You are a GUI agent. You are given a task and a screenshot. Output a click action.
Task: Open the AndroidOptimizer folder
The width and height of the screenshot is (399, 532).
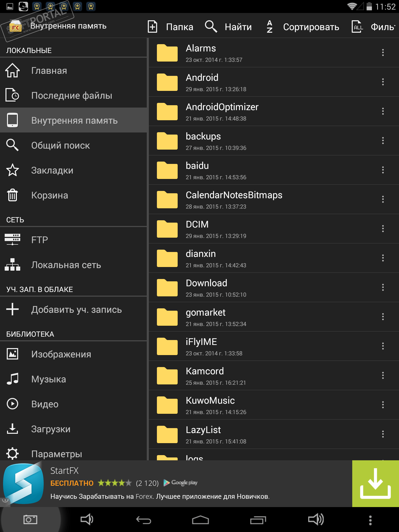(222, 111)
